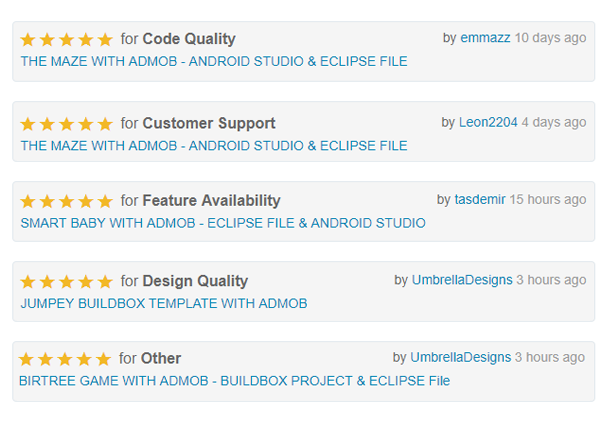Open The Maze item link under Code Quality
Viewport: 607px width, 425px height.
(213, 61)
